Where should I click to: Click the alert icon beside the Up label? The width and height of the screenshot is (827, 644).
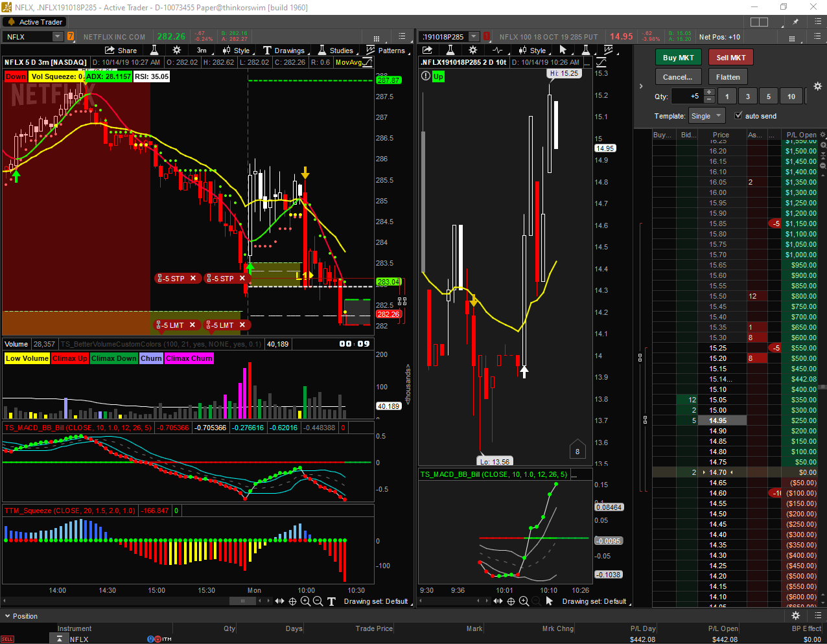point(425,76)
